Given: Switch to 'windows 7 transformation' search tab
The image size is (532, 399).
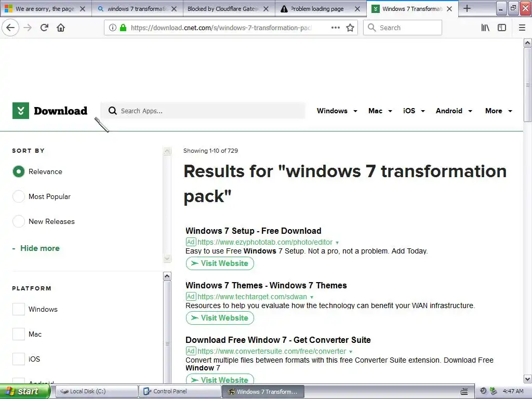Looking at the screenshot, I should click(137, 9).
